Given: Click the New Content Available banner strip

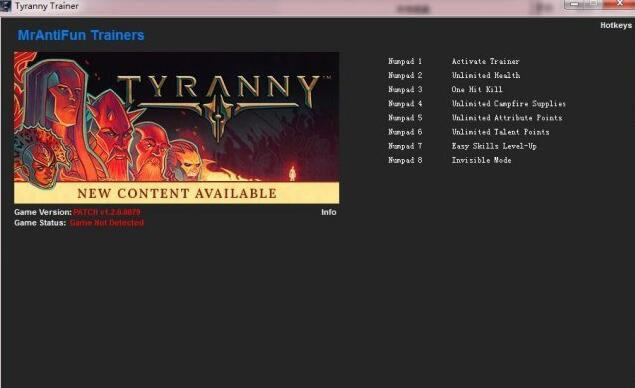Looking at the screenshot, I should tap(177, 193).
